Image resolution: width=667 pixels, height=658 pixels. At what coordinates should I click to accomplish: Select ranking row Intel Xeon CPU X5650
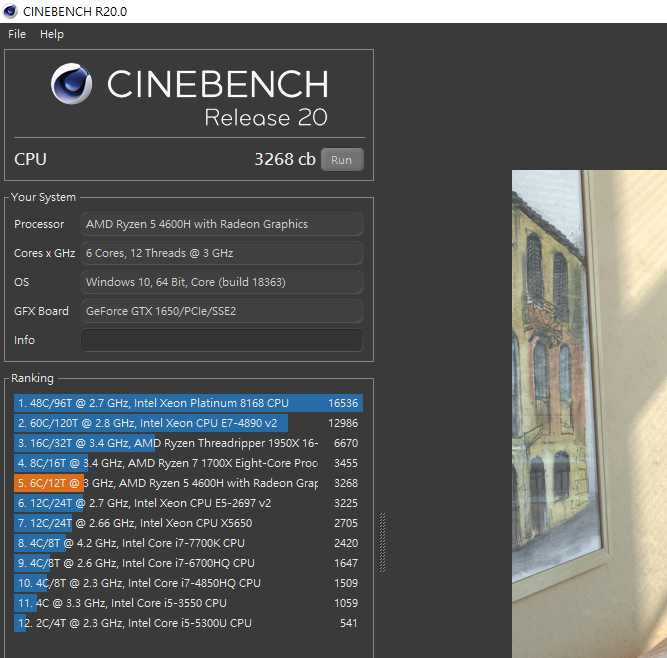tap(188, 523)
